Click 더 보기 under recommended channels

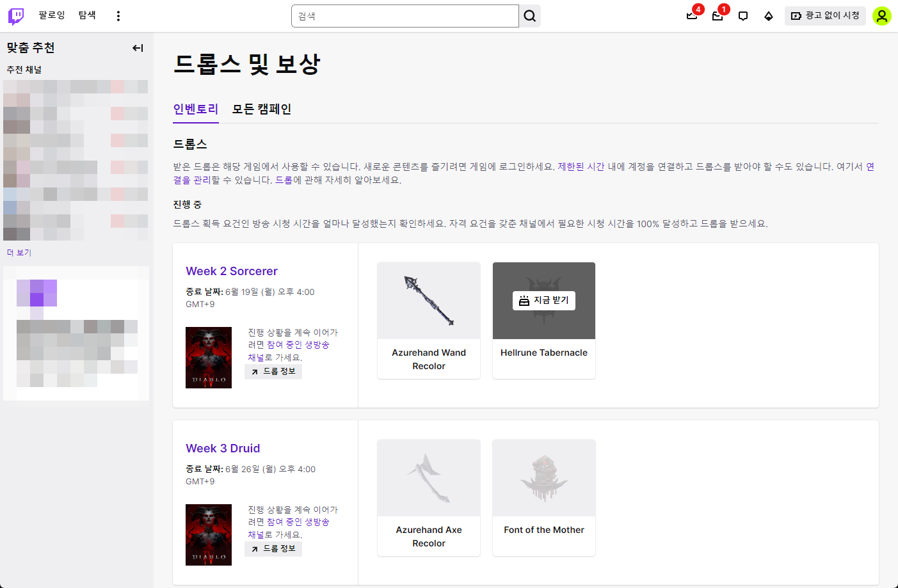tap(19, 253)
